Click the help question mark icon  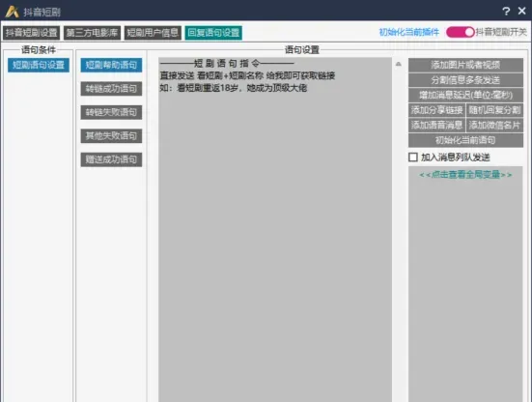click(x=506, y=12)
